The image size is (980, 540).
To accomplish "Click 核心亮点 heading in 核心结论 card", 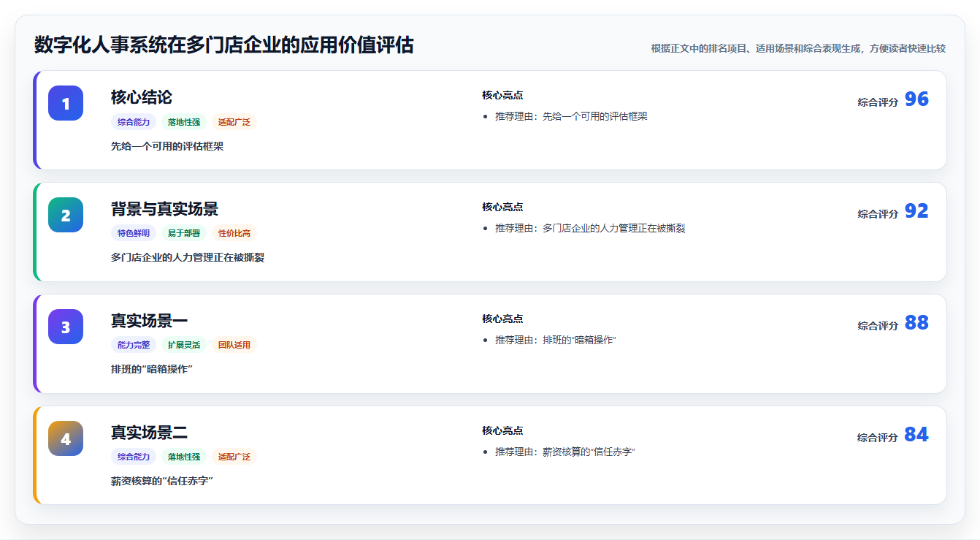I will click(502, 95).
